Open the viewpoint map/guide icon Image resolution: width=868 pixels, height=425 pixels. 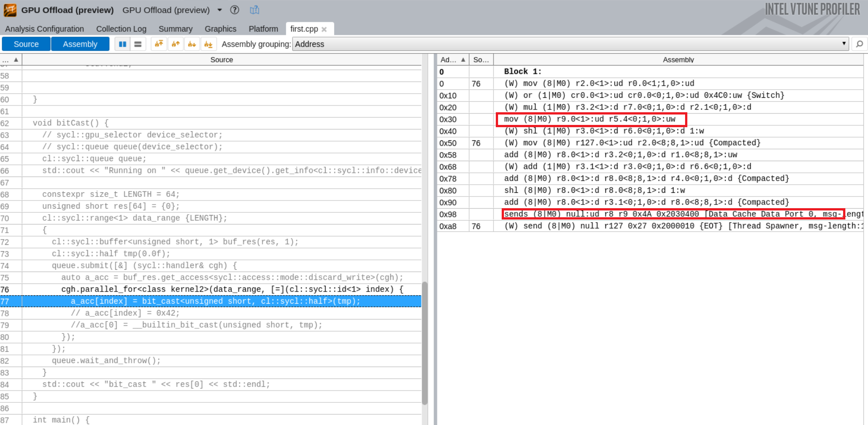[254, 10]
